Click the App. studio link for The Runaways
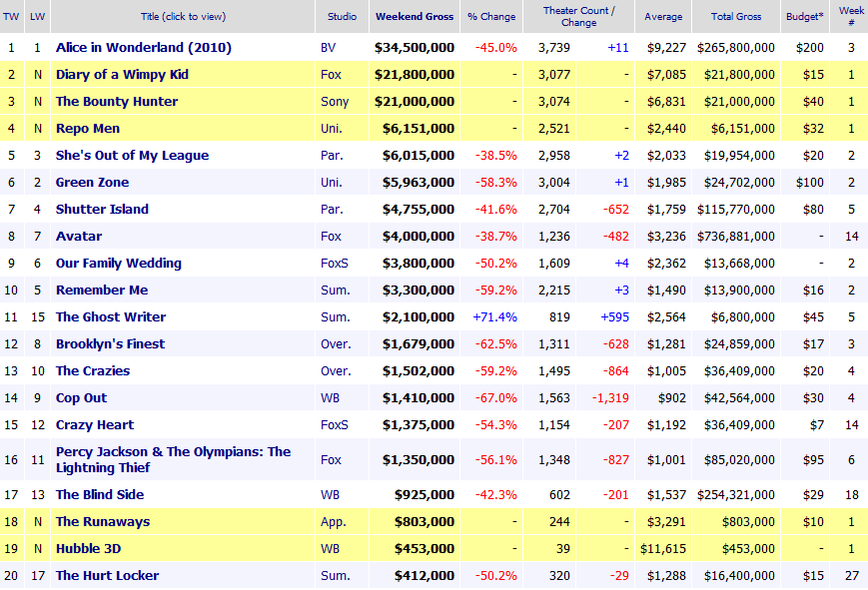 (x=334, y=522)
